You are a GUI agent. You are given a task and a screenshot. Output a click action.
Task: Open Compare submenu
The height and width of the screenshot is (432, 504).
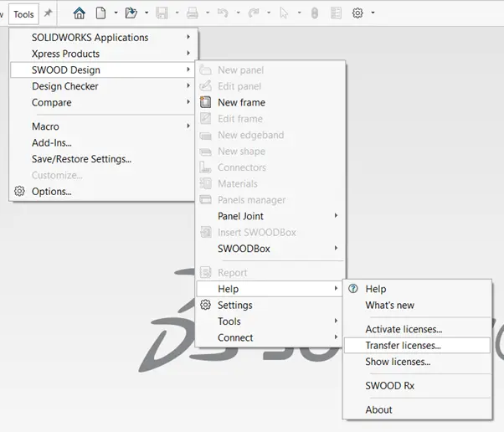pos(102,102)
